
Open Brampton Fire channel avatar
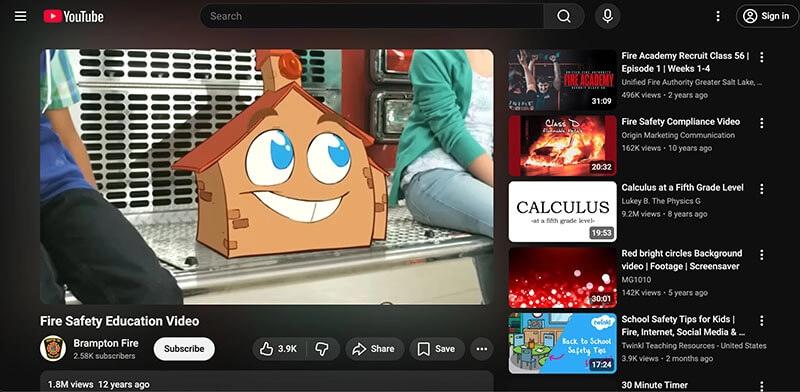point(53,349)
